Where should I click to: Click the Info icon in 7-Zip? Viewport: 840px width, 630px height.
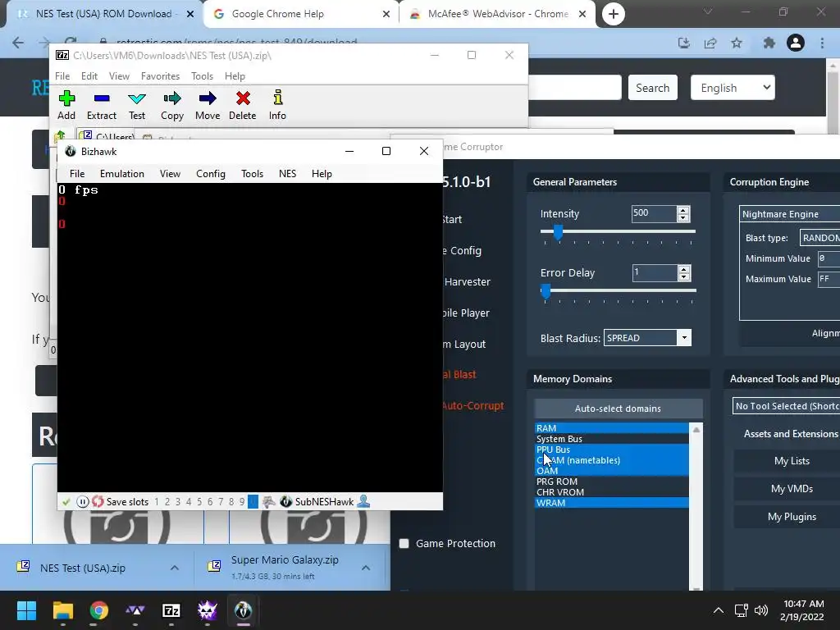277,98
